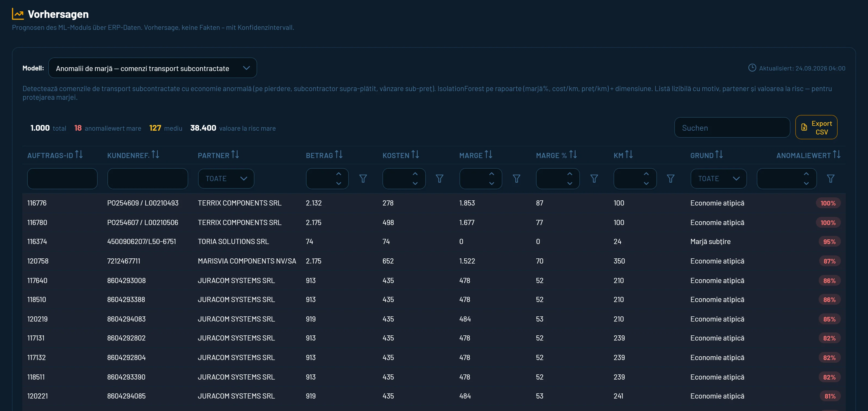Expand the GRUND TOATE filter dropdown
The image size is (868, 411).
coord(718,179)
